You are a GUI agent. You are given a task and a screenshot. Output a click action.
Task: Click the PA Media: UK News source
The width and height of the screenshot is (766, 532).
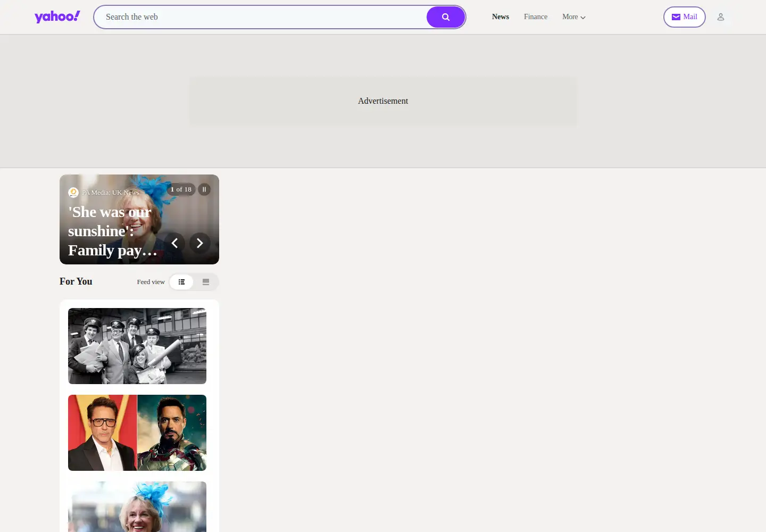coord(111,193)
